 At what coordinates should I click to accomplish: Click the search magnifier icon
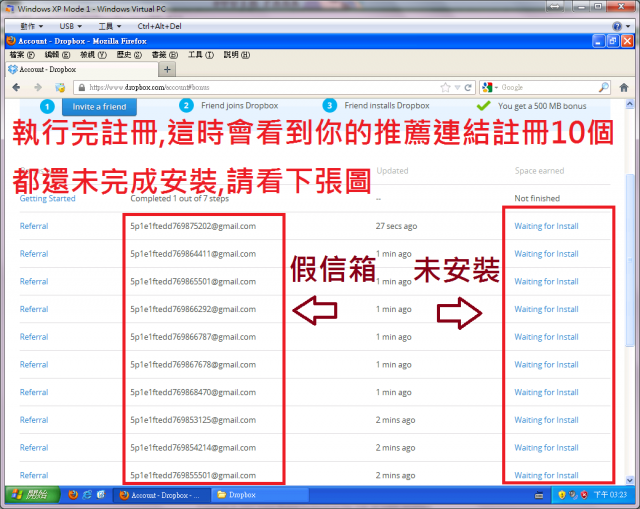(x=604, y=87)
